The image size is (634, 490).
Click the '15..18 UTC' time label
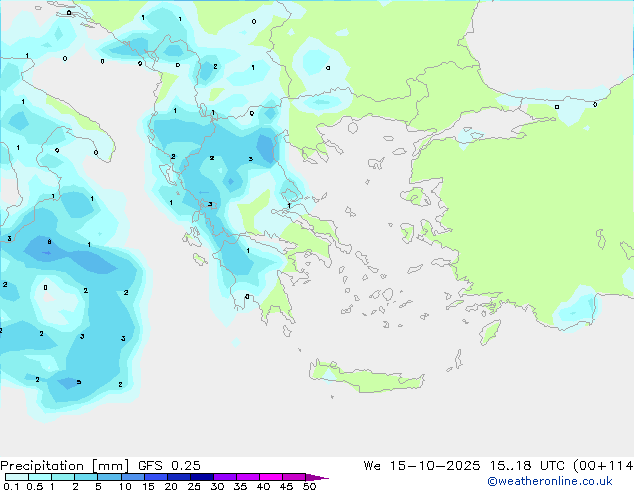click(x=527, y=465)
